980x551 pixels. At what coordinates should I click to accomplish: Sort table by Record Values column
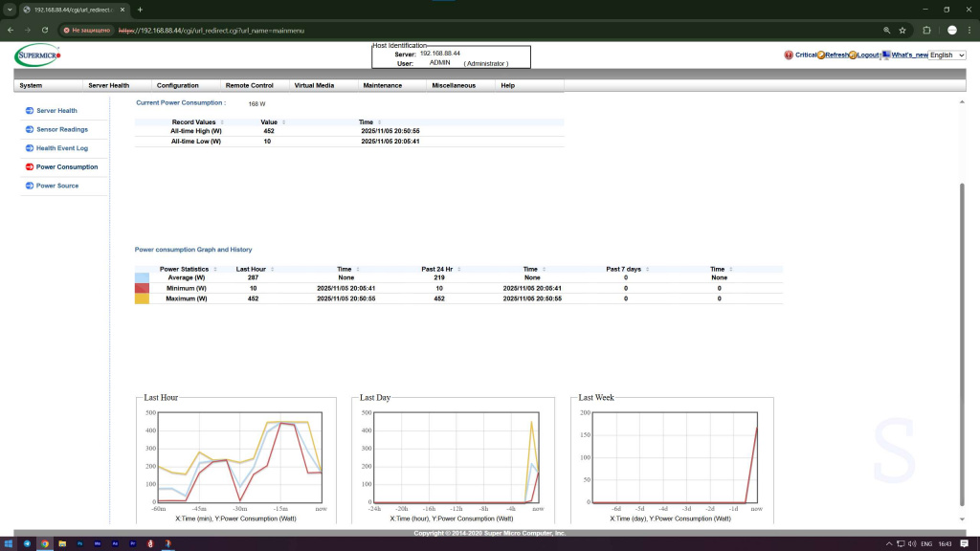[194, 122]
